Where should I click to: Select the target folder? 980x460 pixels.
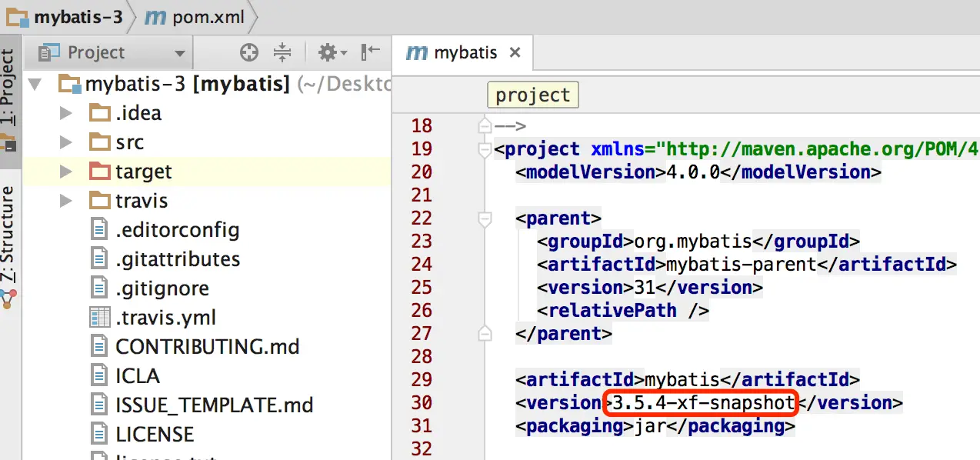point(144,172)
